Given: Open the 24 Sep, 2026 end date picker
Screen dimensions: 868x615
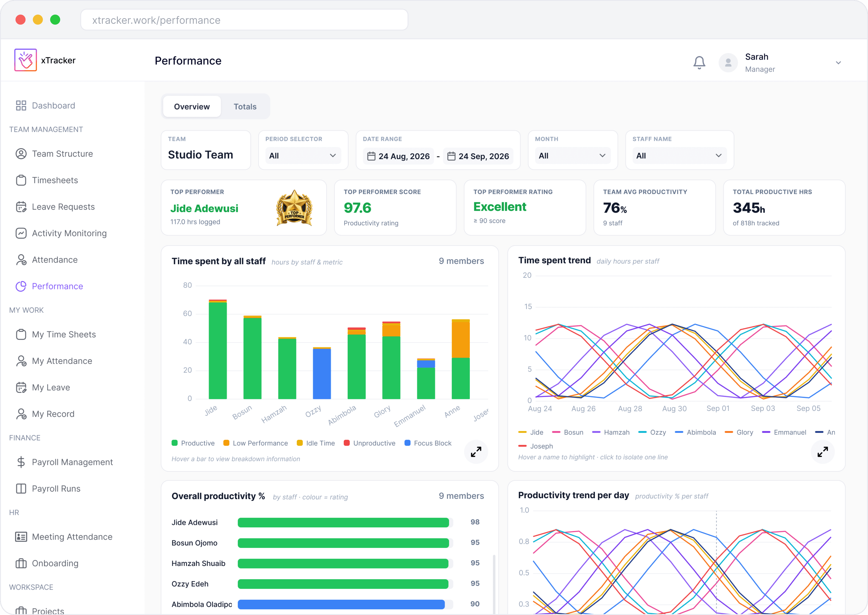Looking at the screenshot, I should (x=478, y=156).
